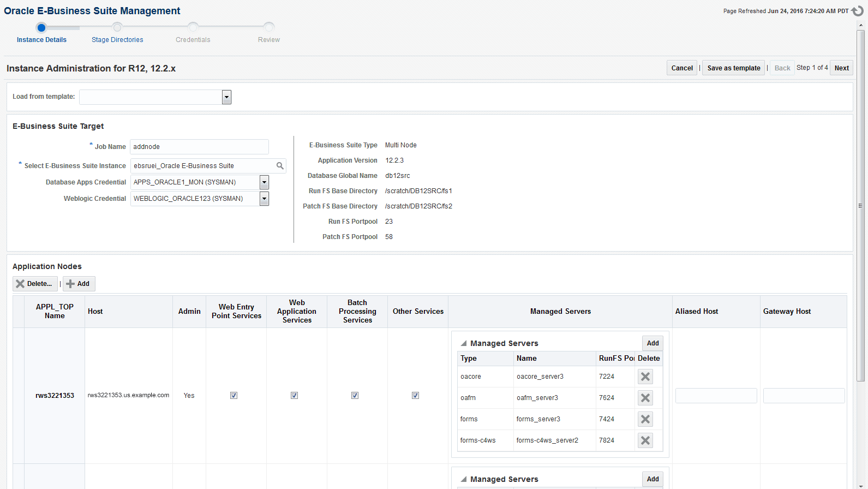Select the rws3221353 row selector cell

click(19, 396)
